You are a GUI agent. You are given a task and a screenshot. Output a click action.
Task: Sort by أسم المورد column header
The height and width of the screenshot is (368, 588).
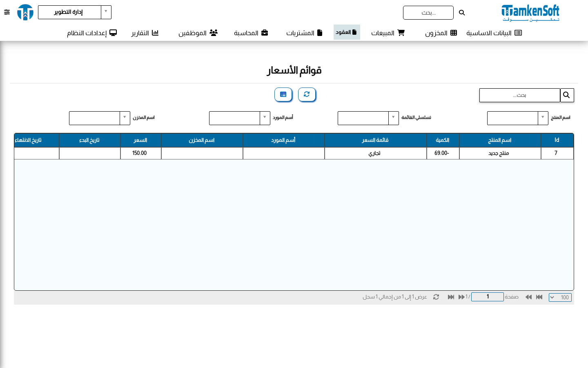tap(283, 140)
